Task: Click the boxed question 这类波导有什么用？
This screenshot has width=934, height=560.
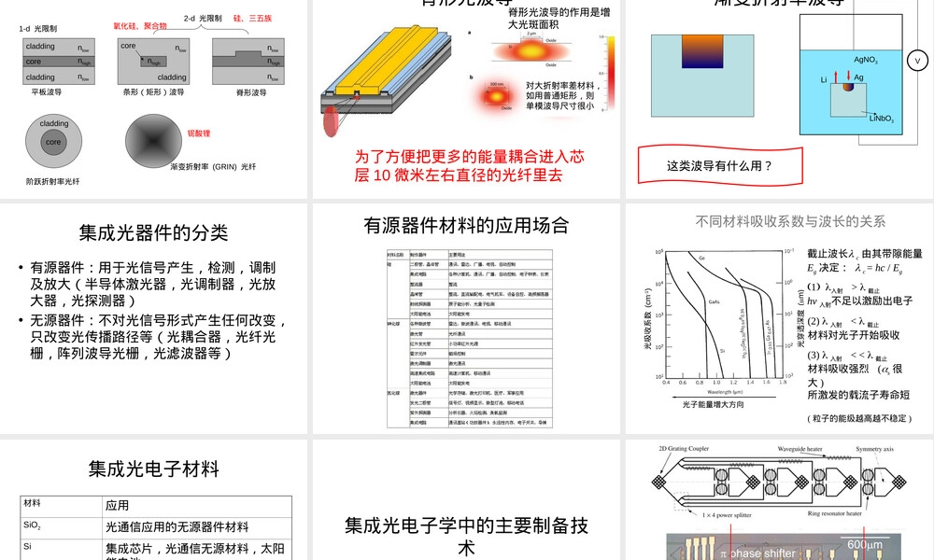Action: pos(719,165)
